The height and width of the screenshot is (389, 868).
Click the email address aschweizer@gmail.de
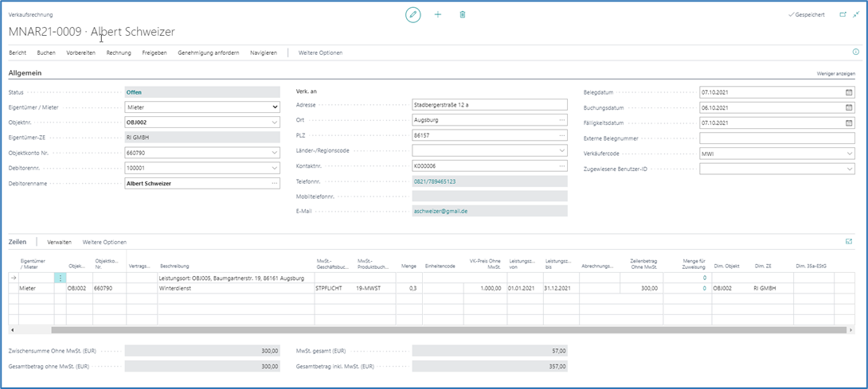440,212
